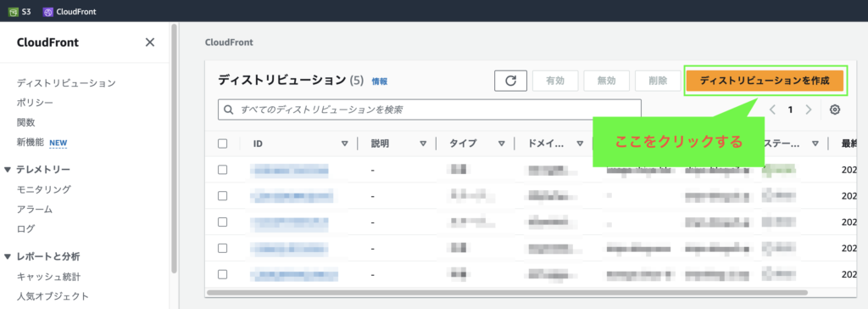
Task: Check the third distribution row checkbox
Action: (223, 222)
